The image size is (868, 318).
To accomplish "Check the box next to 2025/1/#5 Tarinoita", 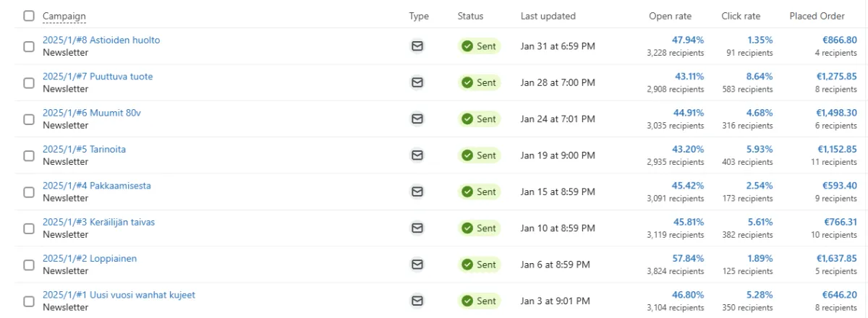I will click(x=29, y=155).
